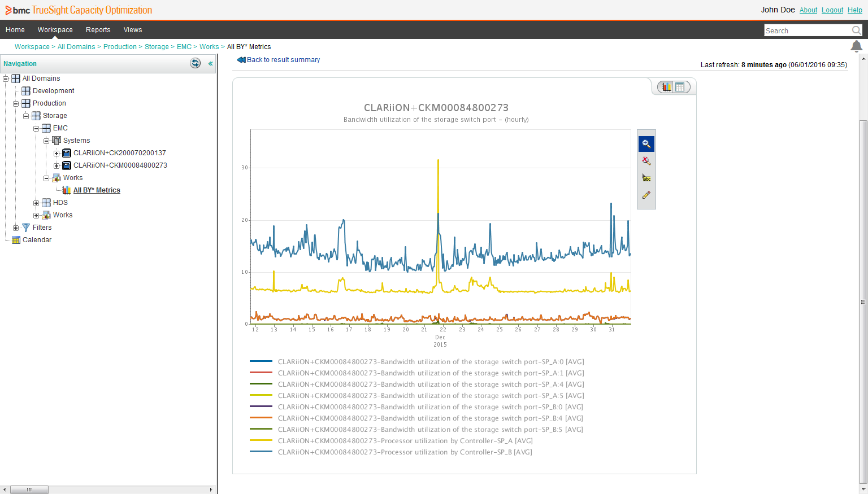The width and height of the screenshot is (868, 494).
Task: Click Processor utilization SP_B legend color line
Action: (261, 452)
